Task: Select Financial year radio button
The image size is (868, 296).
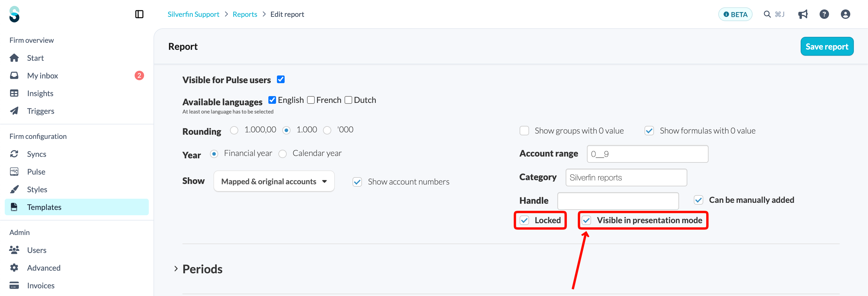Action: [214, 154]
